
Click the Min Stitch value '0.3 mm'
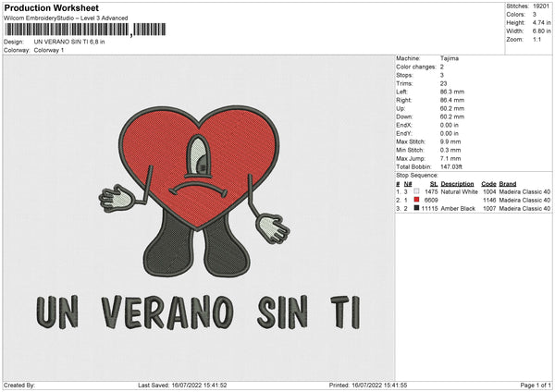[450, 151]
